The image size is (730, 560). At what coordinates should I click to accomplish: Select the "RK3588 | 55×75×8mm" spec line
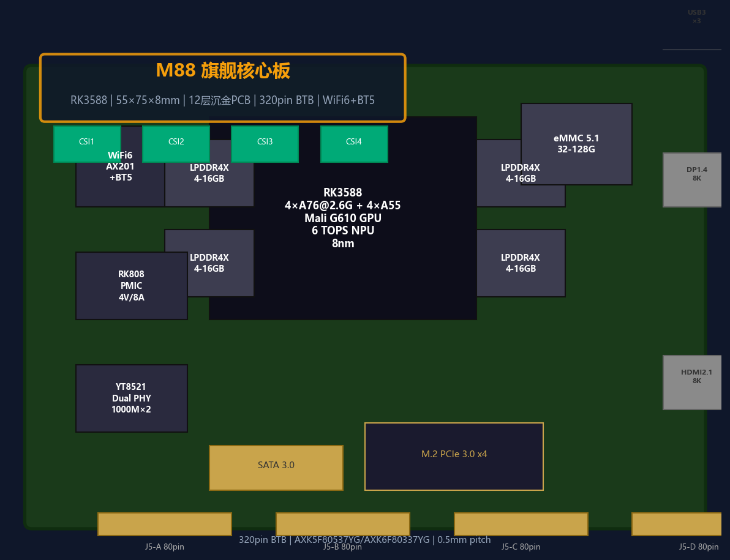(222, 100)
